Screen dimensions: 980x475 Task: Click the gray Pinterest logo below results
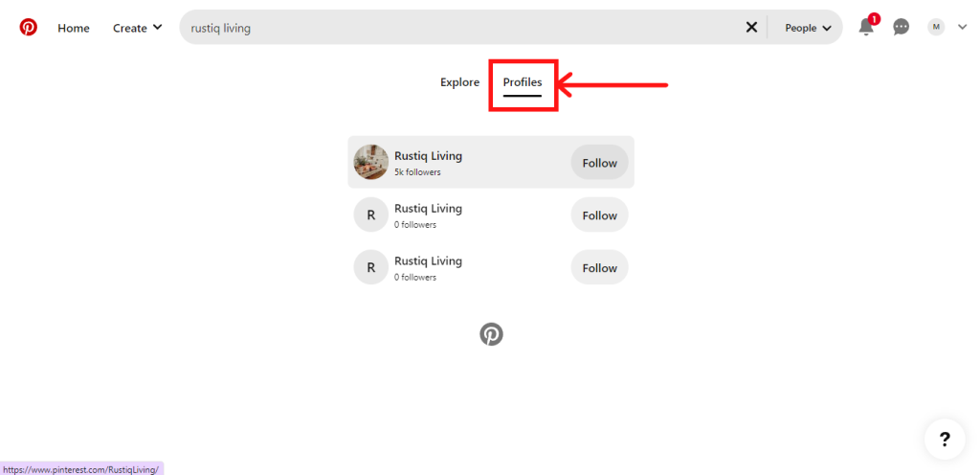[491, 334]
